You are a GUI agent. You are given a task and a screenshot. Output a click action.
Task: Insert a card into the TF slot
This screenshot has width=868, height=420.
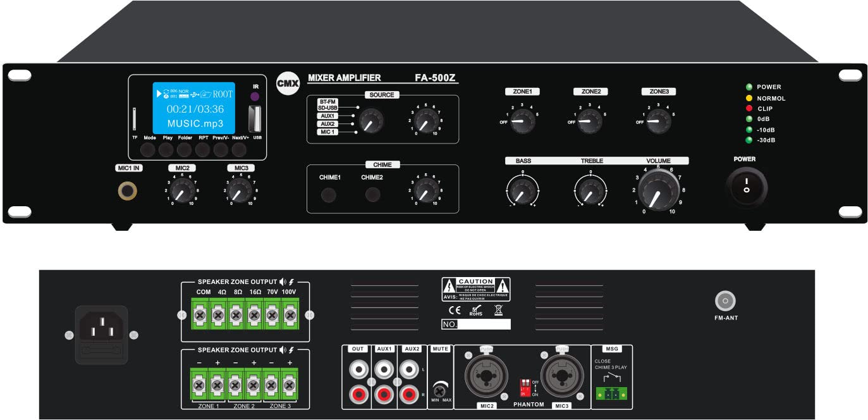(x=134, y=120)
